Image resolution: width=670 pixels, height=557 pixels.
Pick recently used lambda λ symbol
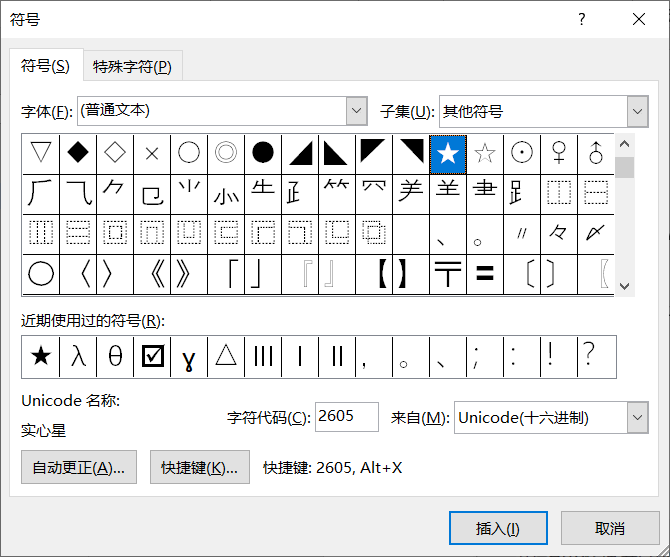[78, 357]
